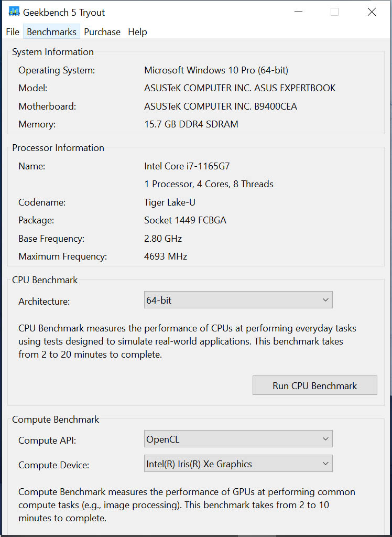Click the Tiger Lake-U codename value
Screen dimensions: 392x537
tap(170, 202)
